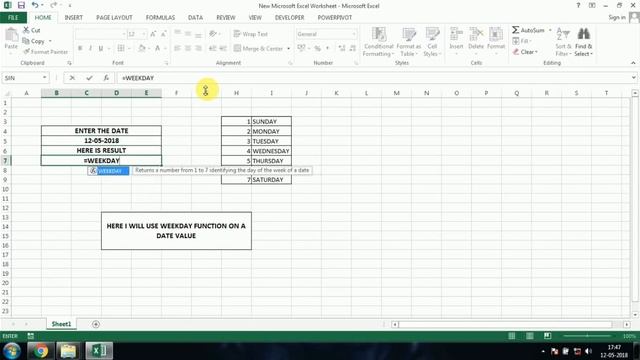Open the Name Box dropdown showing SIN
This screenshot has width=640, height=360.
click(x=44, y=78)
